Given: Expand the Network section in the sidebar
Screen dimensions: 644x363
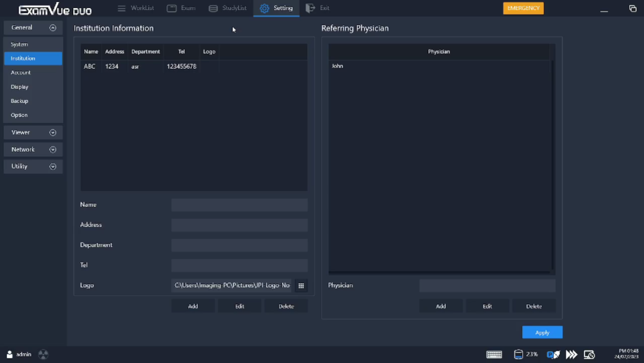Looking at the screenshot, I should tap(33, 149).
